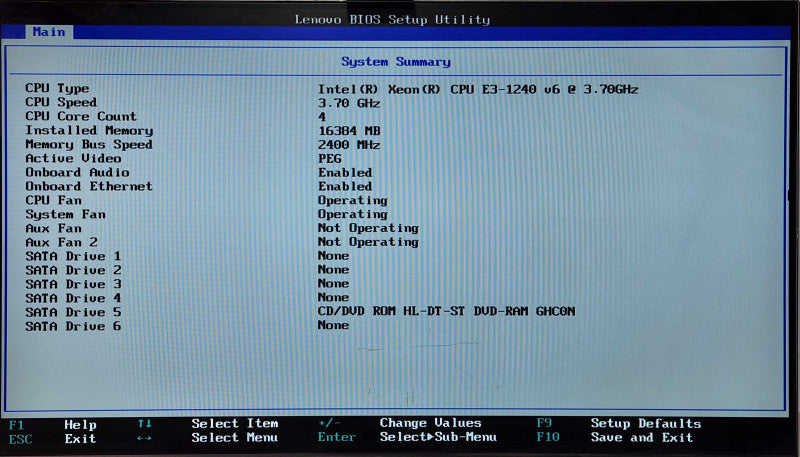Click Operating status for CPU Fan
The width and height of the screenshot is (800, 457).
tap(353, 200)
